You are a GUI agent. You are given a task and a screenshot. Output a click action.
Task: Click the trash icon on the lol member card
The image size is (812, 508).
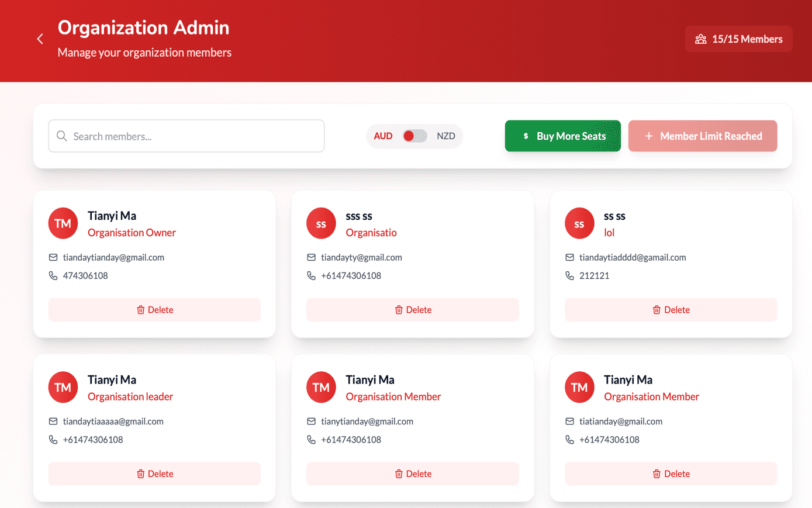point(656,310)
